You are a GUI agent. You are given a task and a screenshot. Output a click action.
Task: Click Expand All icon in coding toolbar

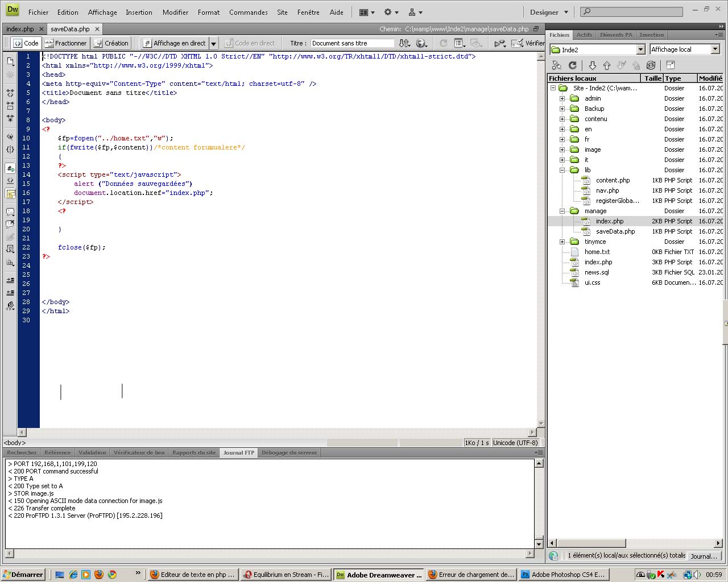click(x=10, y=118)
